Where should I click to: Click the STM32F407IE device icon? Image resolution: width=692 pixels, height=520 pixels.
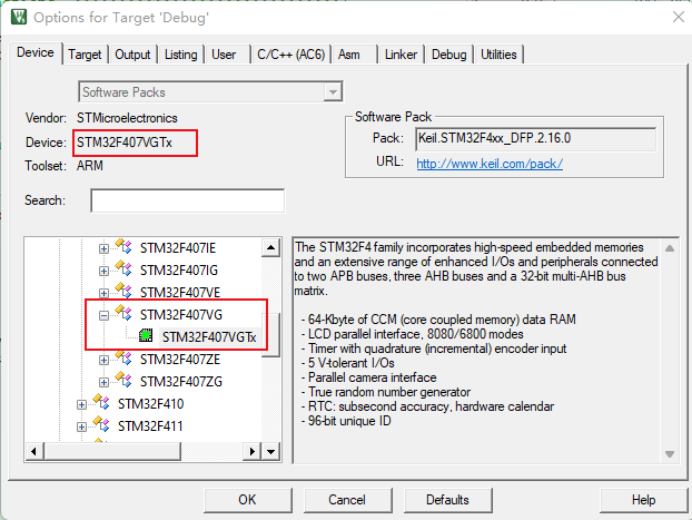tap(124, 247)
